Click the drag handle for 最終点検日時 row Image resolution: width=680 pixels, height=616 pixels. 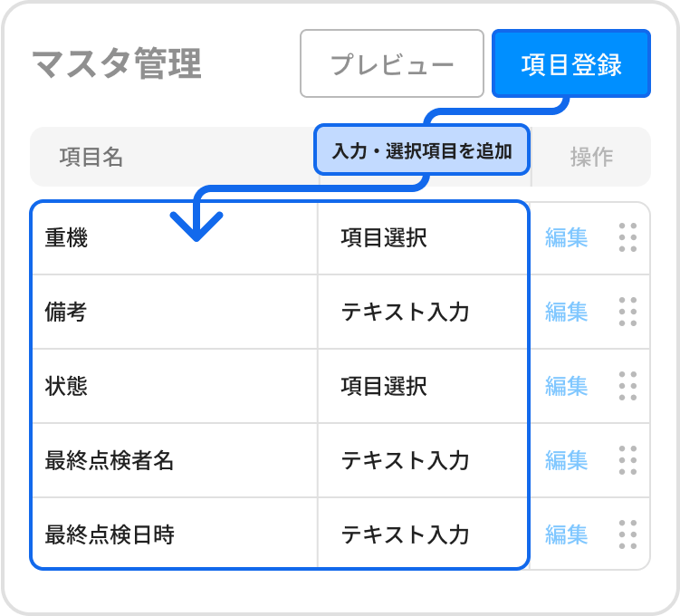click(627, 534)
